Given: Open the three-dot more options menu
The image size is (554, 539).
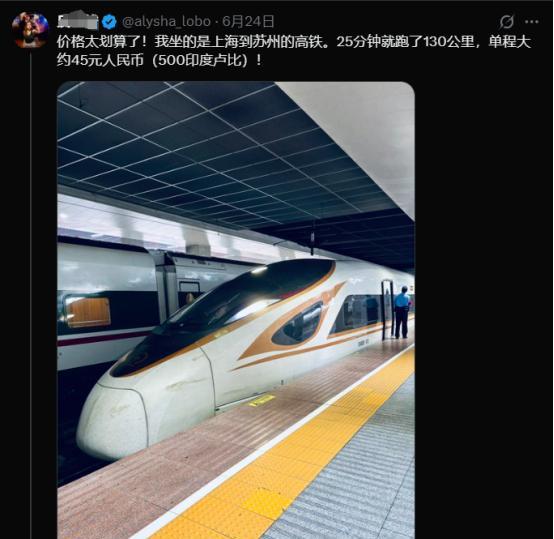Looking at the screenshot, I should tap(531, 22).
